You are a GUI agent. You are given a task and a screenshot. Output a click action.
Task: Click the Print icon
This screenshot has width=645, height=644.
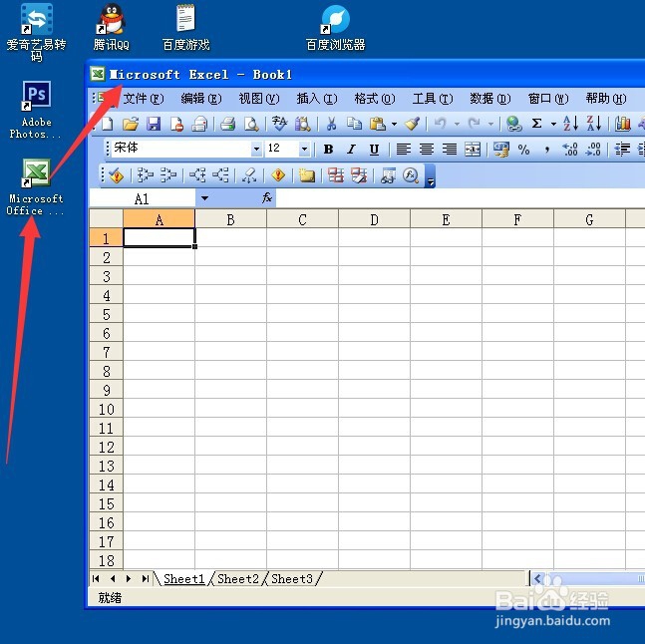tap(227, 124)
